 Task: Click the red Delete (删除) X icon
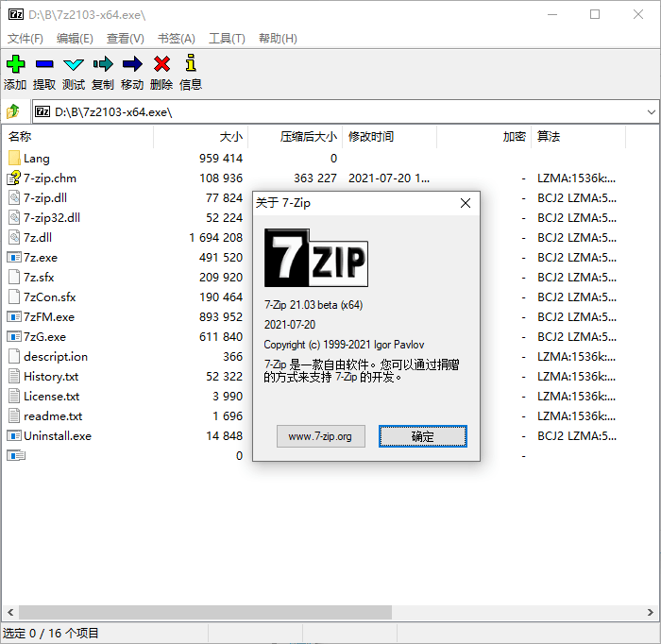[161, 64]
